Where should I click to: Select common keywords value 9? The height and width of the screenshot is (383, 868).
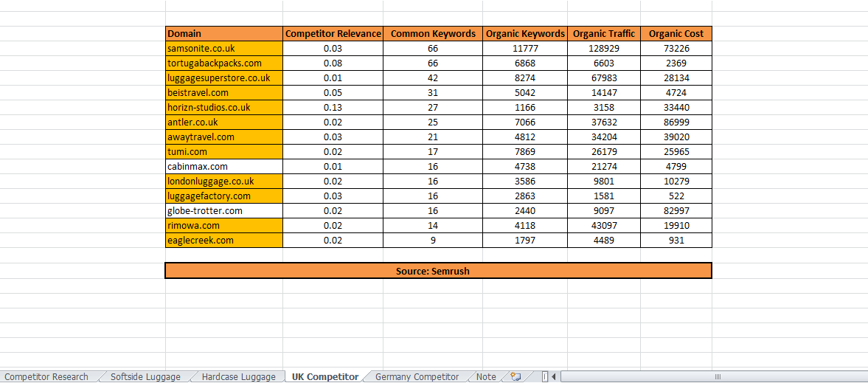point(433,240)
